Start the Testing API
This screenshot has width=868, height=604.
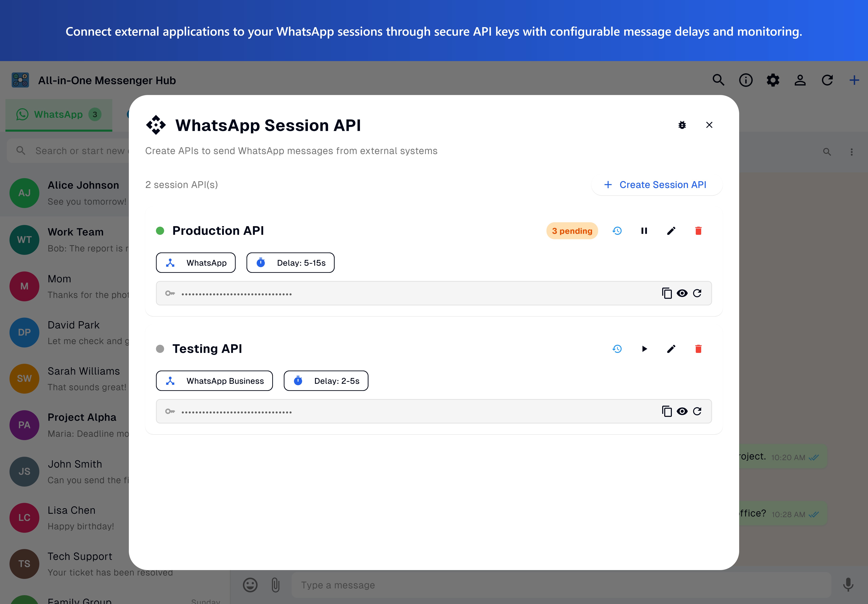pyautogui.click(x=644, y=349)
